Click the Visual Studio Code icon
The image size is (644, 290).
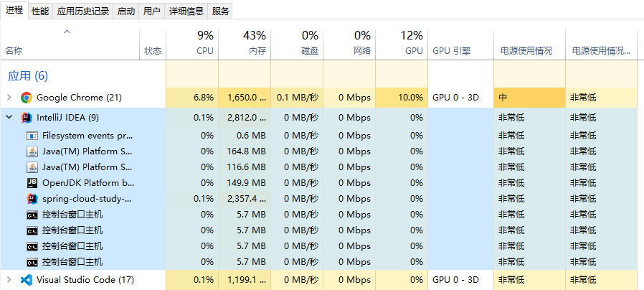[27, 280]
